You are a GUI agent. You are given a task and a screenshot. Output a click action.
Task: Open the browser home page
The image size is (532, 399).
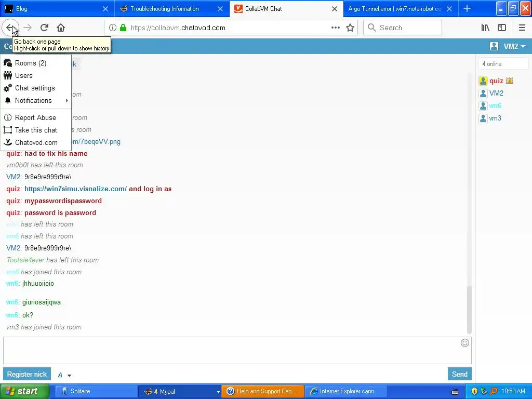pyautogui.click(x=61, y=28)
